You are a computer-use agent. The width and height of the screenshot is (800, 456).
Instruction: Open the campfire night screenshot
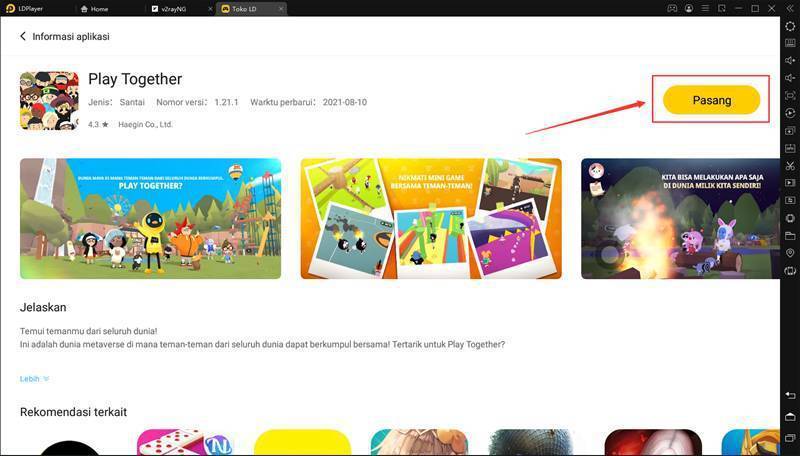[x=680, y=218]
